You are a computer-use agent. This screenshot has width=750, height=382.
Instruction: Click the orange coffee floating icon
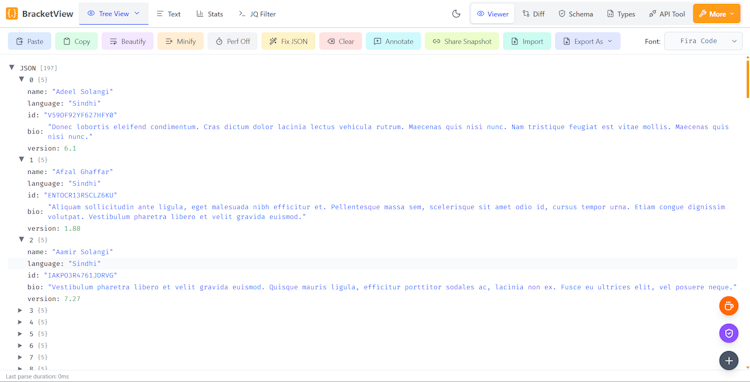pyautogui.click(x=728, y=306)
